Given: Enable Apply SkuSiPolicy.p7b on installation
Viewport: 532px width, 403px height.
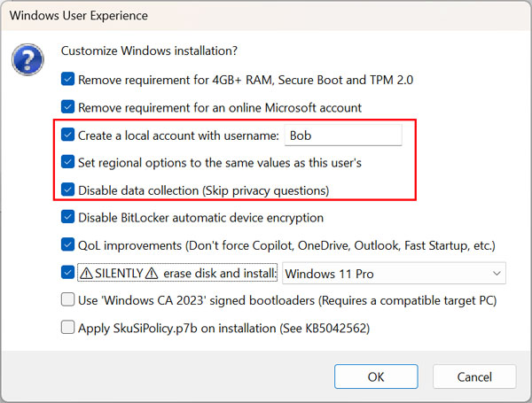Looking at the screenshot, I should point(68,328).
